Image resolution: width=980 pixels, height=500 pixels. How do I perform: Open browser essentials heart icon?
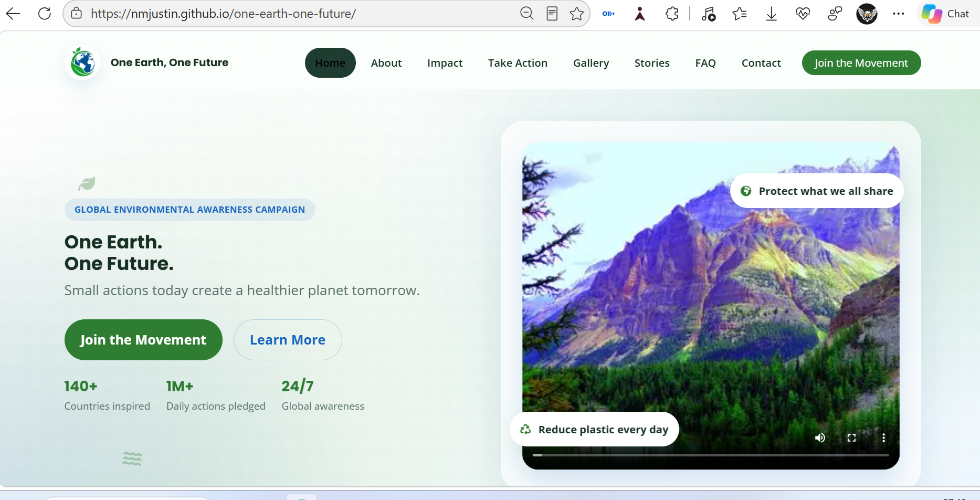803,14
